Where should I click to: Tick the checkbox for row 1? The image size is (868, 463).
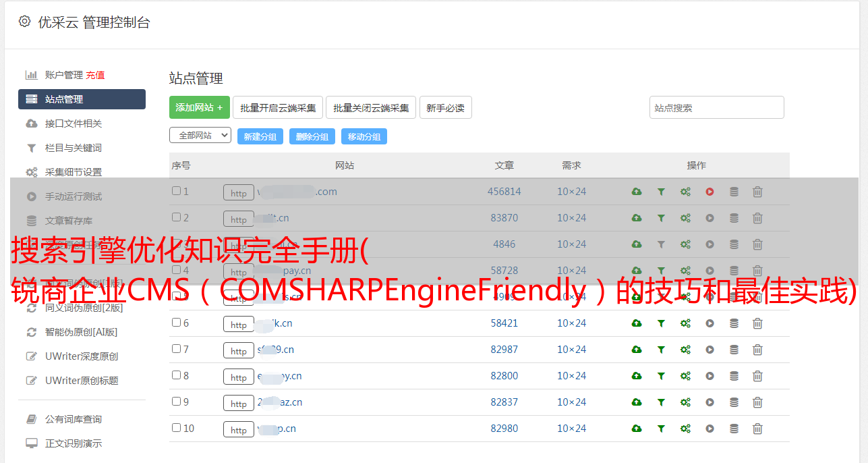pyautogui.click(x=176, y=191)
